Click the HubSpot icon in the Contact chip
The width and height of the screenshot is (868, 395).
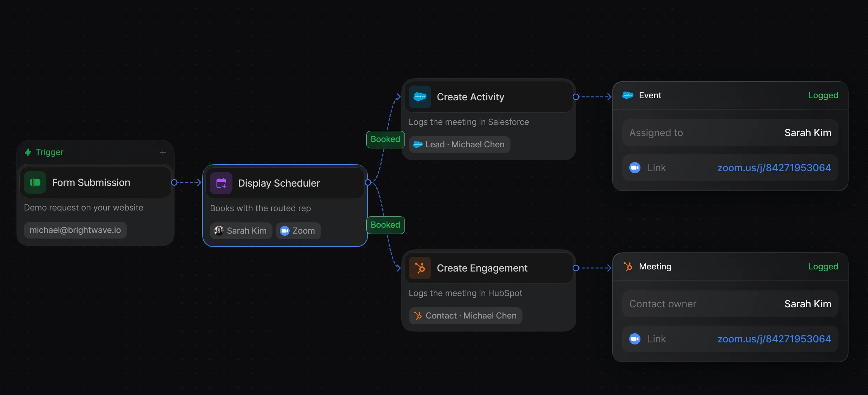tap(418, 316)
